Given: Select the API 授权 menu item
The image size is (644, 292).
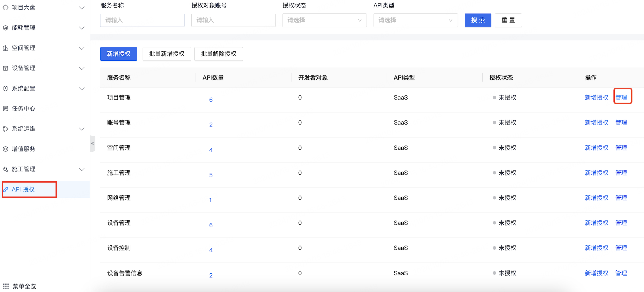Looking at the screenshot, I should (45, 189).
